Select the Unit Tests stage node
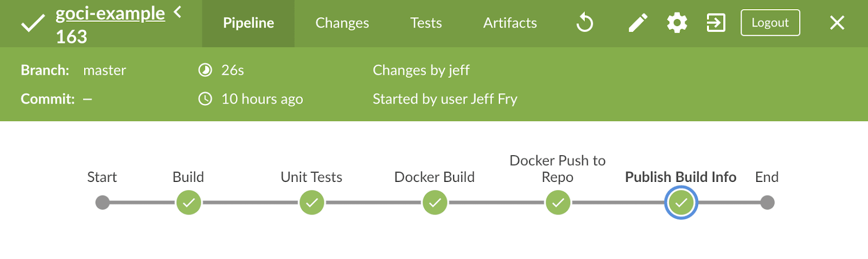 pos(312,203)
